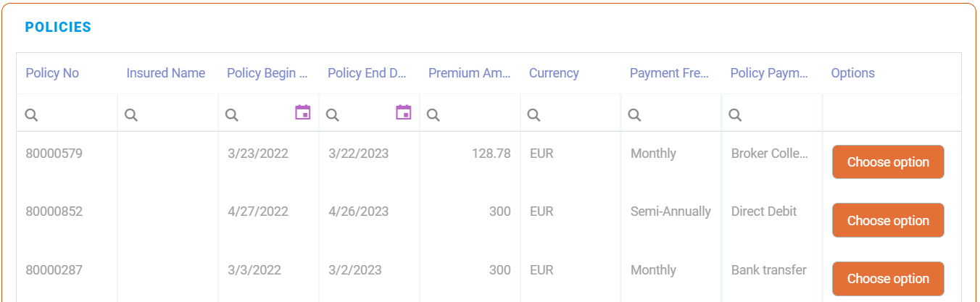Click the search icon in the Insured Name filter
Image resolution: width=980 pixels, height=302 pixels.
(x=131, y=114)
